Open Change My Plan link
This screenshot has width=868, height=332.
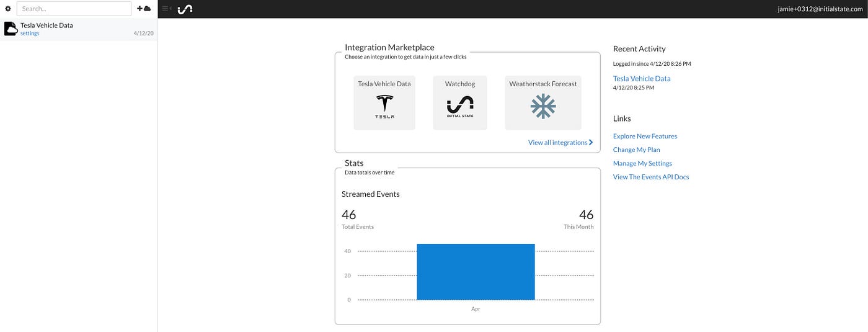point(636,150)
